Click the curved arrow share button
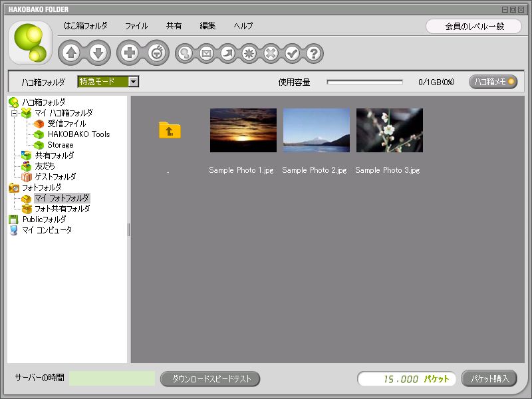Screen dimensions: 532x399 [228, 53]
